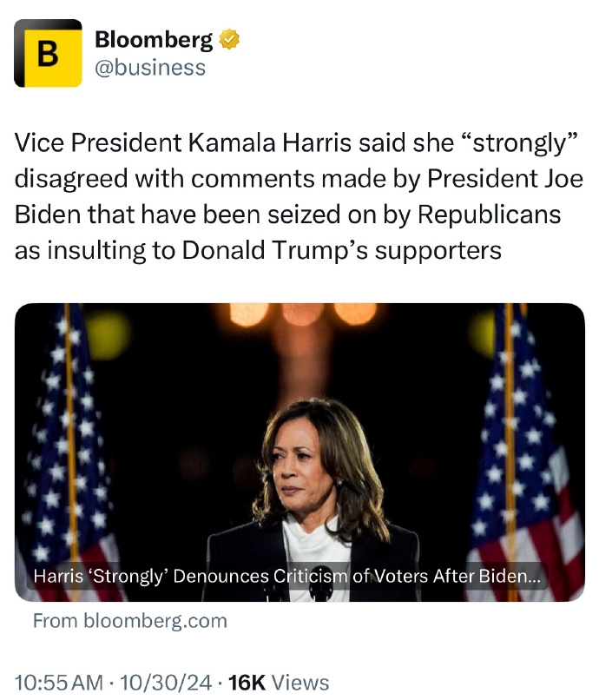This screenshot has width=599, height=700.
Task: Open the Bloomberg display name profile link
Action: (154, 39)
